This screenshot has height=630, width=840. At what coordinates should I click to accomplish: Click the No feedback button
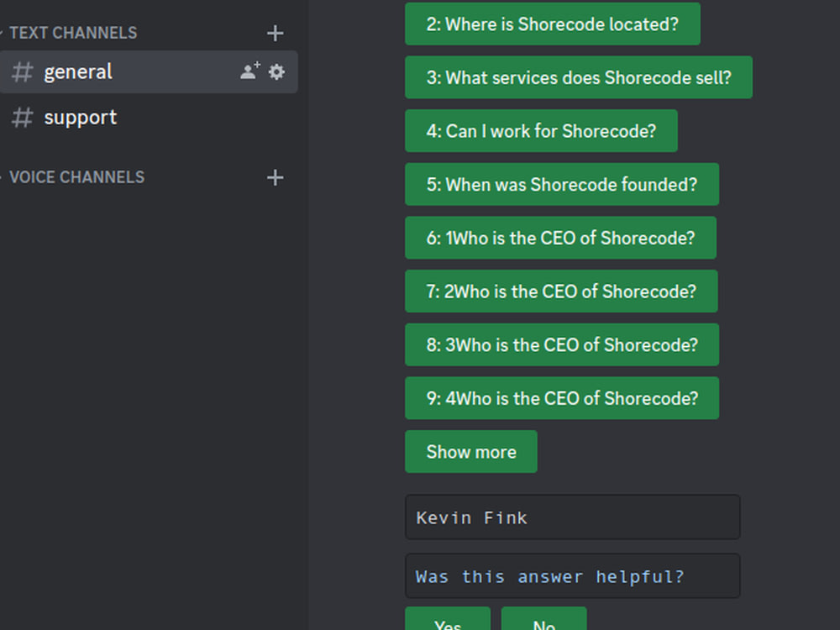(x=543, y=622)
